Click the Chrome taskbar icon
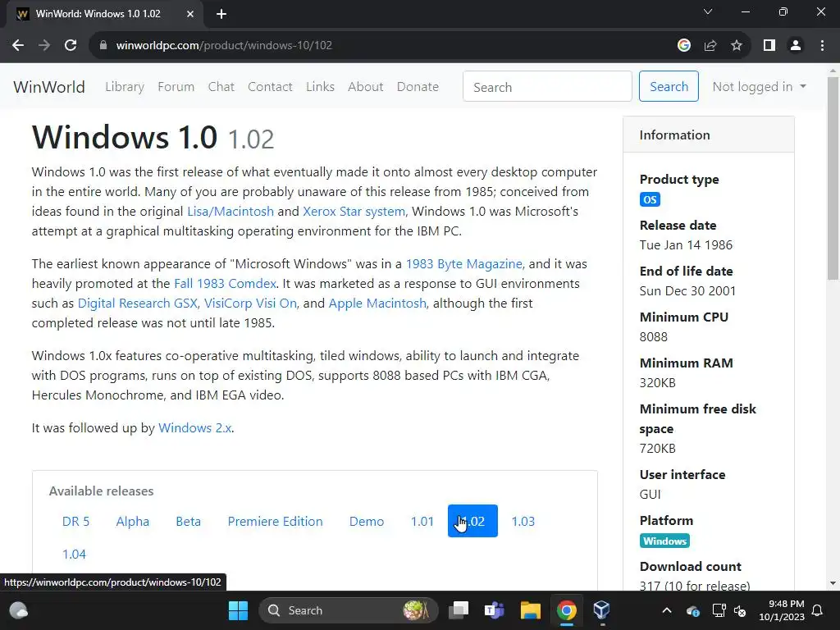 click(566, 610)
